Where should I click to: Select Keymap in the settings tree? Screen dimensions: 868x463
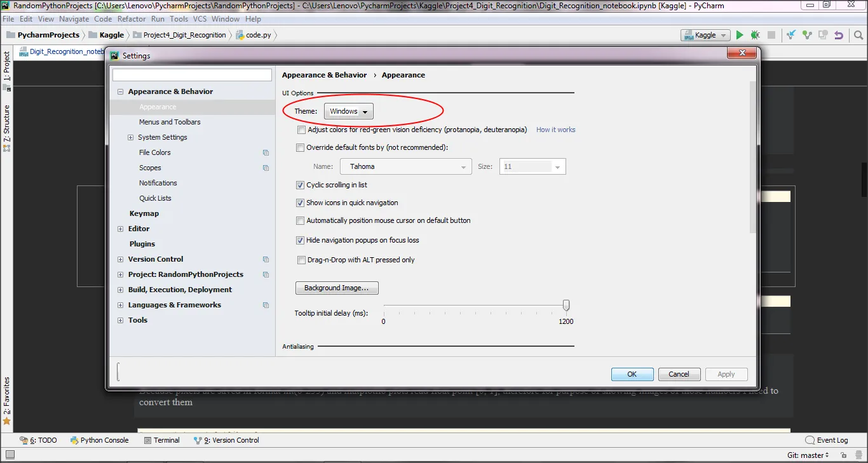click(144, 213)
